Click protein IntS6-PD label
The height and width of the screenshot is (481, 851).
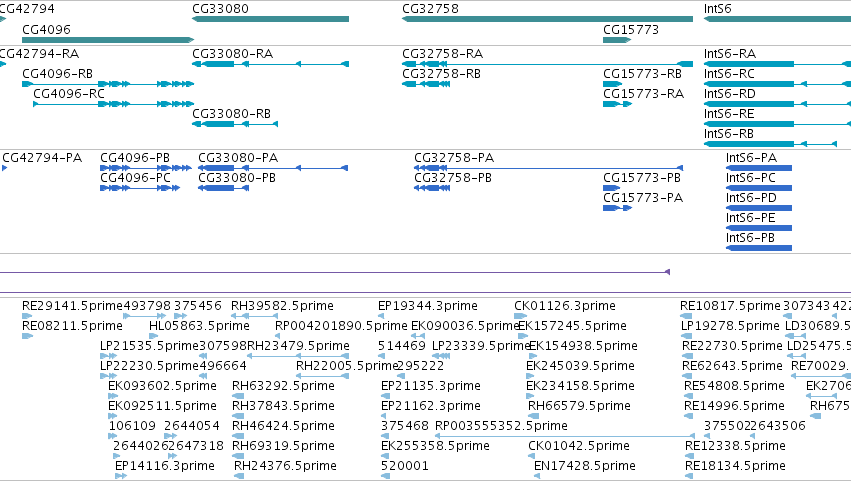751,198
